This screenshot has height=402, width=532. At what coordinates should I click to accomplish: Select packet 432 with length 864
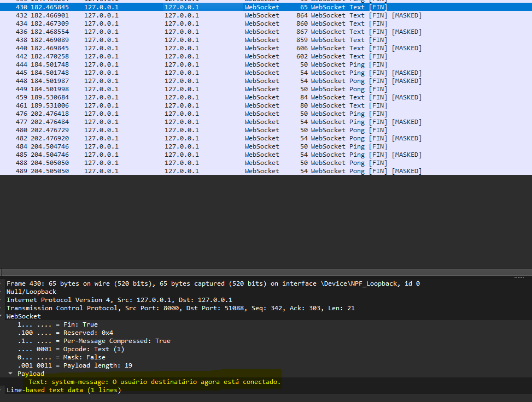click(x=219, y=15)
